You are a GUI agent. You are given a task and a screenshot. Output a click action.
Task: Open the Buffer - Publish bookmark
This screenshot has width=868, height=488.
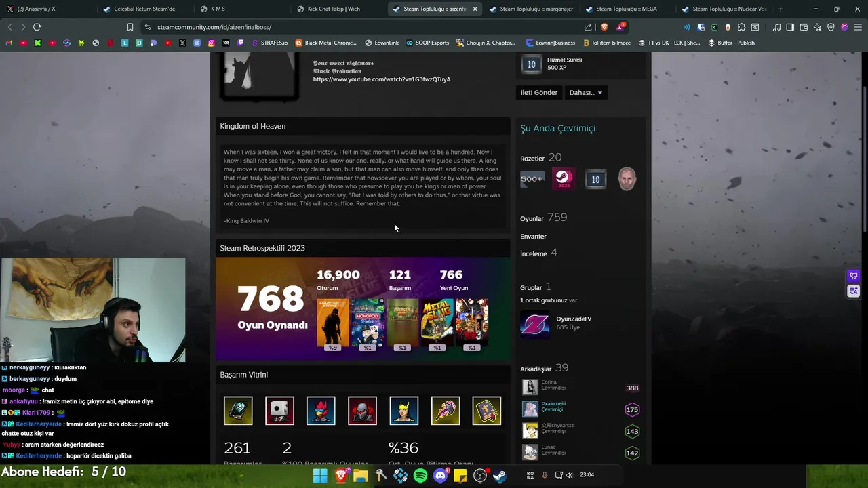click(x=731, y=43)
